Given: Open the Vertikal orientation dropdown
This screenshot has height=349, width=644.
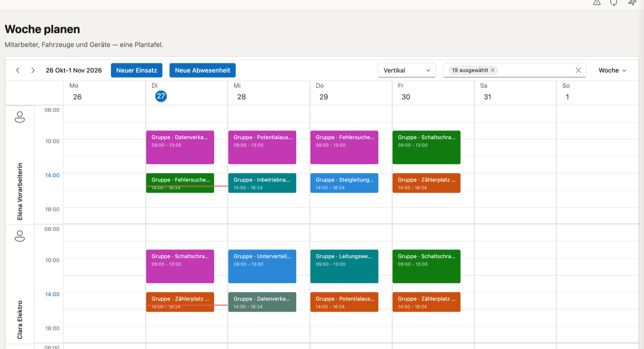Looking at the screenshot, I should coord(407,70).
